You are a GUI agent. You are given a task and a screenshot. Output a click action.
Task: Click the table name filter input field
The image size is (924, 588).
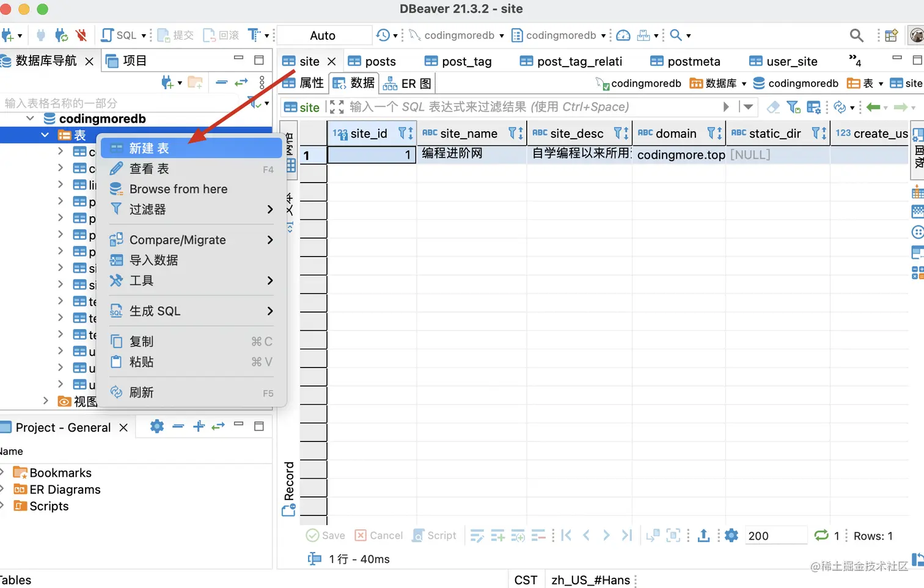point(122,103)
